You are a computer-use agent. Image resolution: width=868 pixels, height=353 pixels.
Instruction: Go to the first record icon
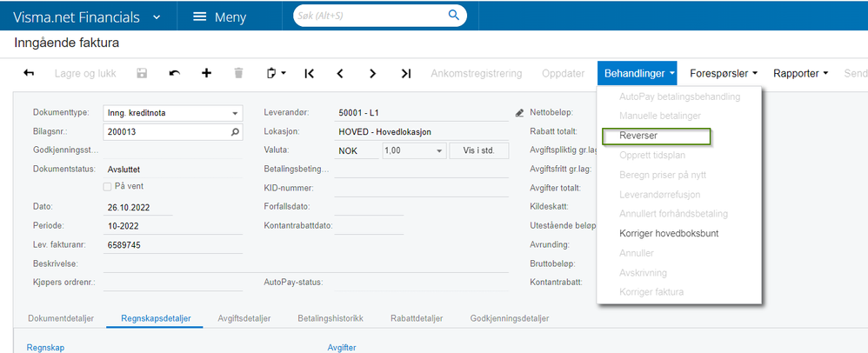coord(310,73)
